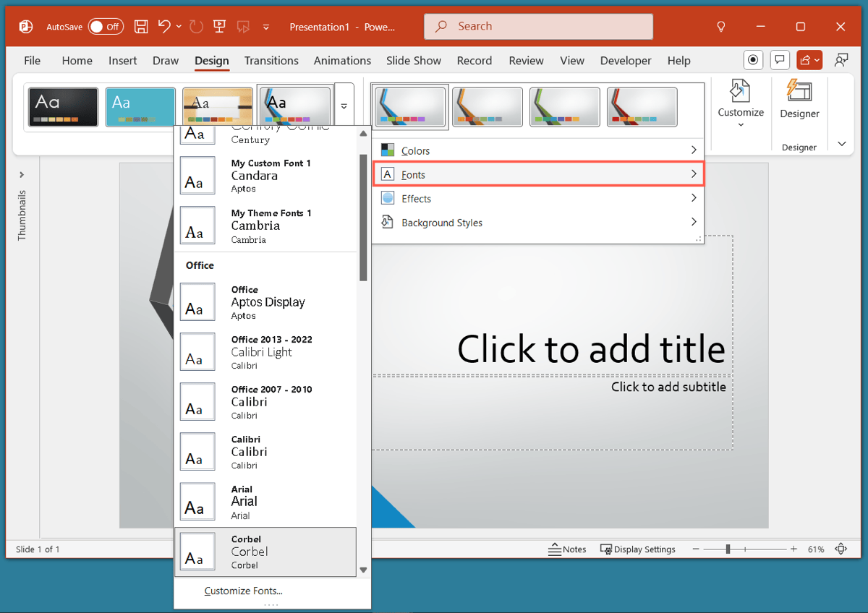Open the Fonts submenu
The width and height of the screenshot is (868, 613).
[x=538, y=174]
